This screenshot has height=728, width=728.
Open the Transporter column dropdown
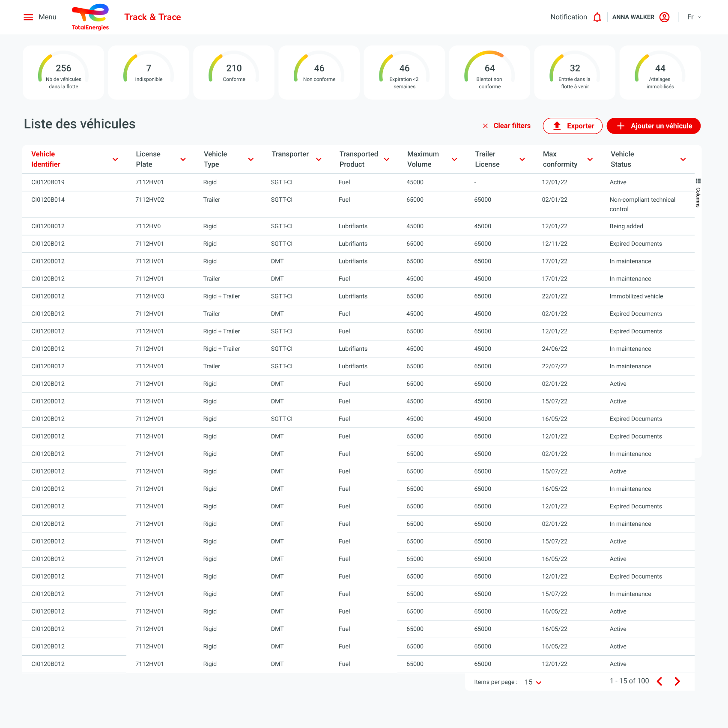[x=319, y=159]
